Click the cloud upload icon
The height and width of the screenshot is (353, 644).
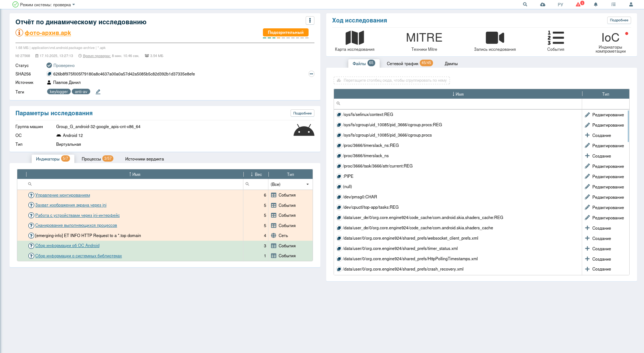[543, 4]
